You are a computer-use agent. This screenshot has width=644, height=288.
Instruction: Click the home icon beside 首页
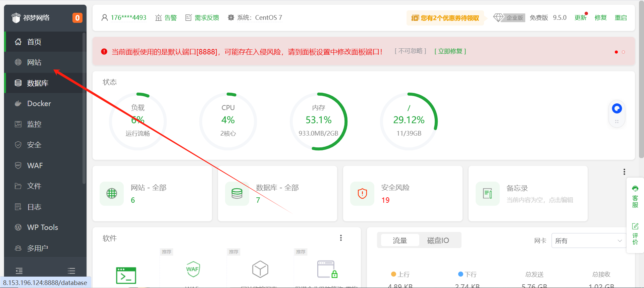point(18,42)
